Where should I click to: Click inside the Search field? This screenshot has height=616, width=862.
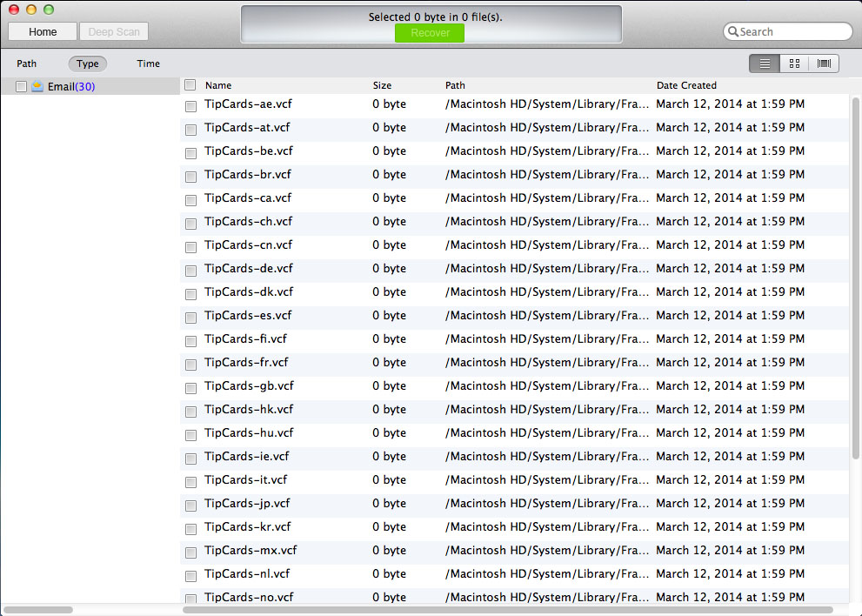(788, 32)
